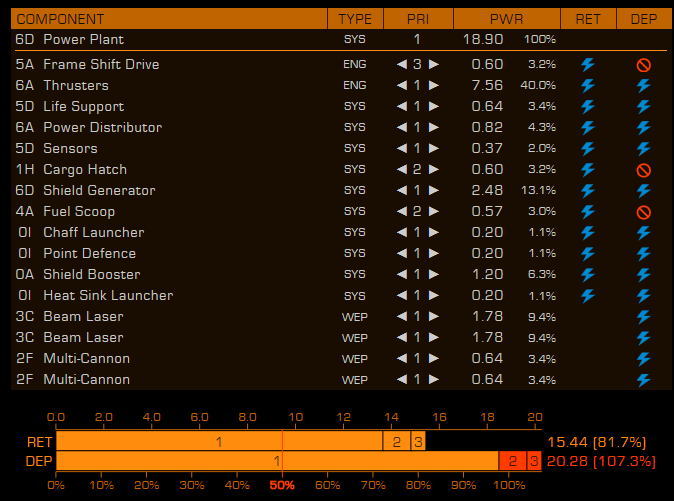The width and height of the screenshot is (674, 501).
Task: Increase Fuel Scoop priority with right arrow
Action: [x=434, y=211]
